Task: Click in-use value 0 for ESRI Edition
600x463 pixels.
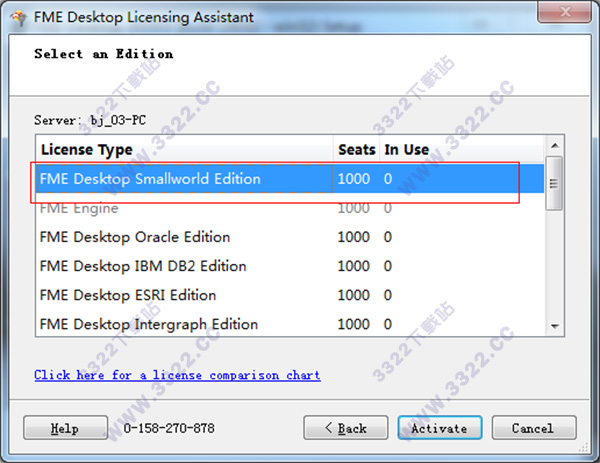Action: tap(388, 295)
